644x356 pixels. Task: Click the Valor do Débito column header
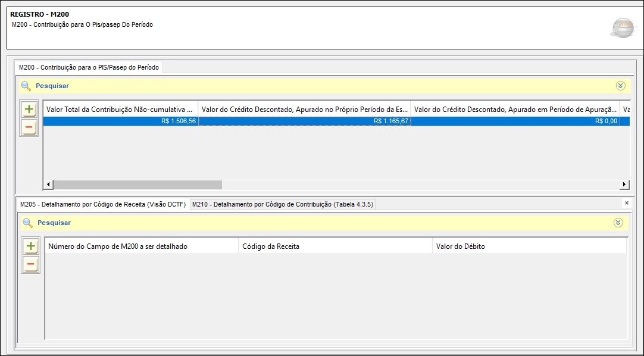coord(529,246)
